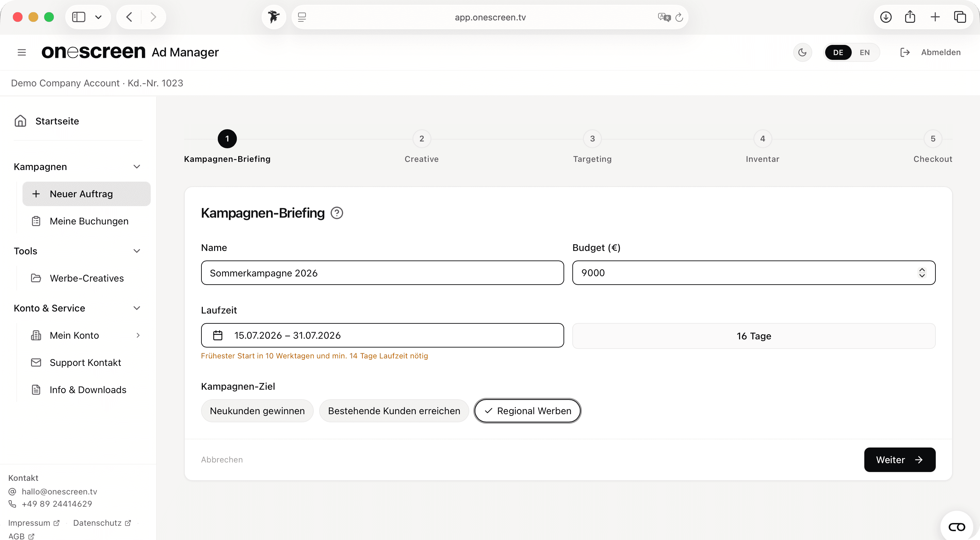The height and width of the screenshot is (540, 980).
Task: Open Neuer Auftrag in sidebar
Action: (86, 194)
